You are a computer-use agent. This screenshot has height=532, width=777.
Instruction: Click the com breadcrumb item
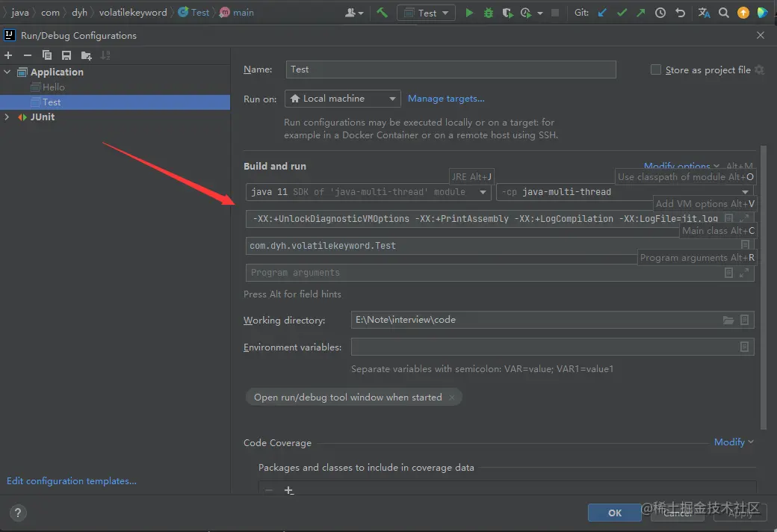pos(50,13)
